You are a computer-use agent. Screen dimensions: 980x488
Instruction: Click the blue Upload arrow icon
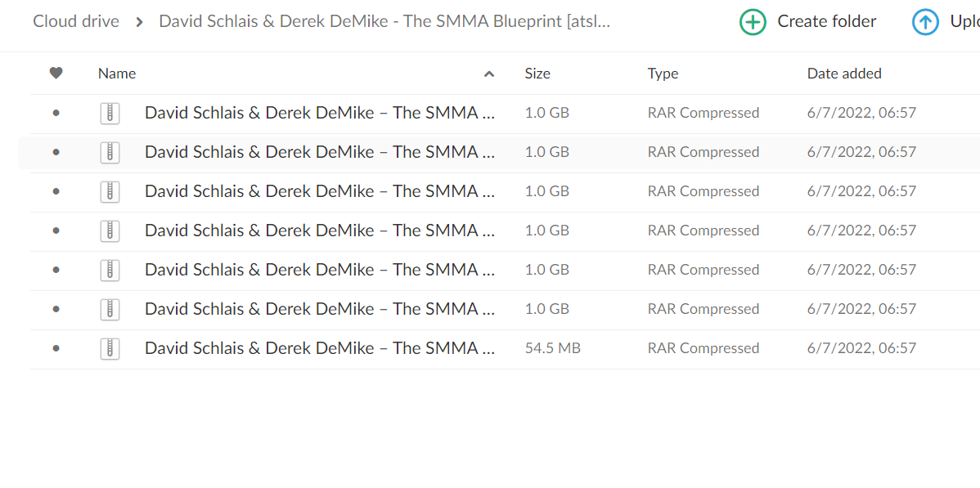pyautogui.click(x=925, y=22)
